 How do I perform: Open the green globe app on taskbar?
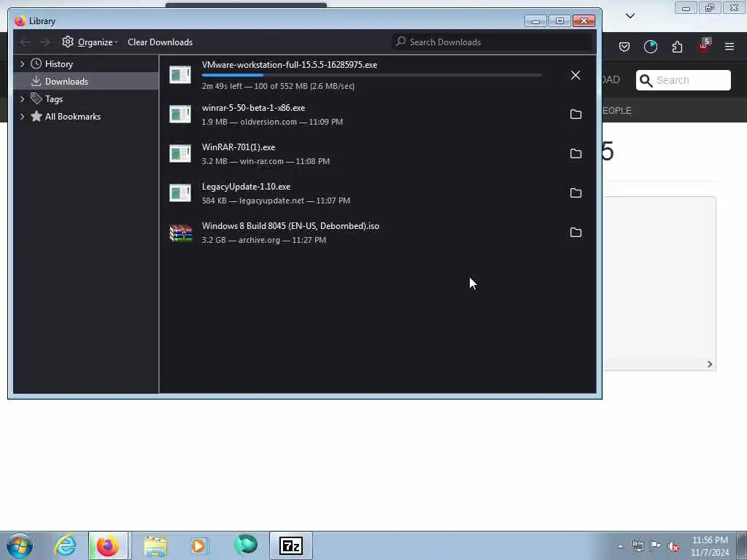[x=246, y=545]
